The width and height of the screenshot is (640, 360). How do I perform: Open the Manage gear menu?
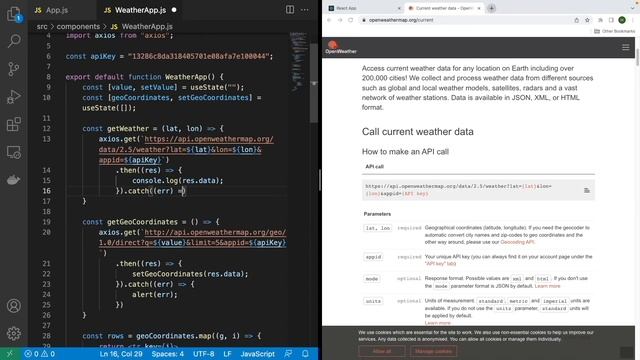point(14,333)
